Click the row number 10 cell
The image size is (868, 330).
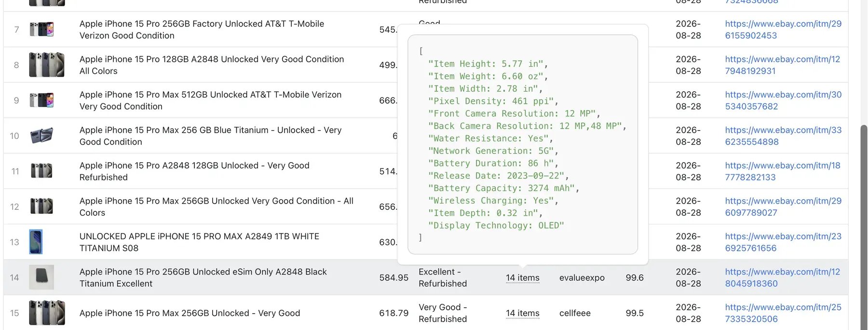[x=14, y=136]
